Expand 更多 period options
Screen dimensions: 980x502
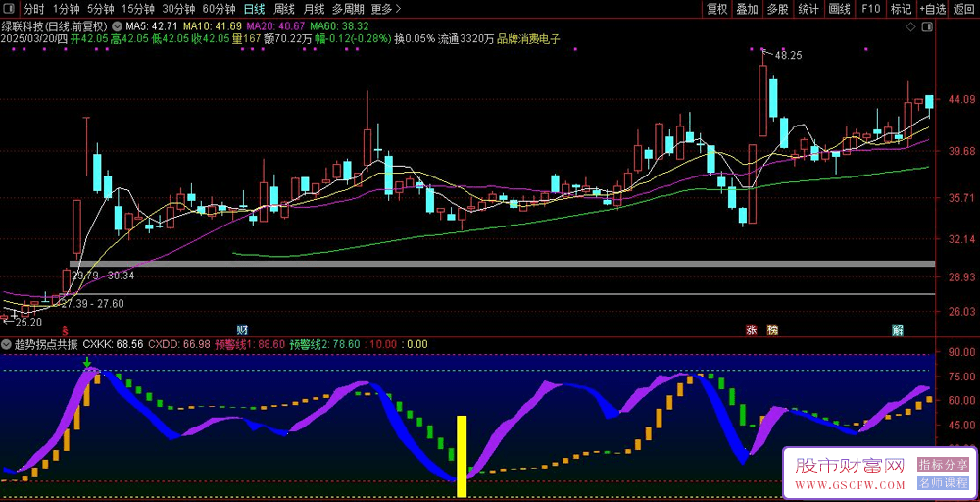click(x=386, y=9)
